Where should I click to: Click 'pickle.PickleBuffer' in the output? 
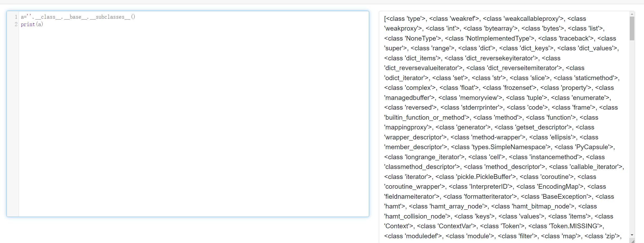click(484, 177)
